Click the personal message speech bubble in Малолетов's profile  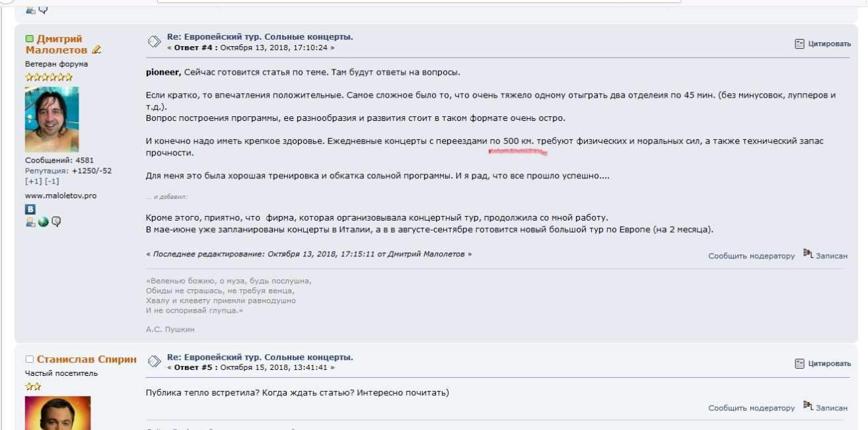pos(56,222)
